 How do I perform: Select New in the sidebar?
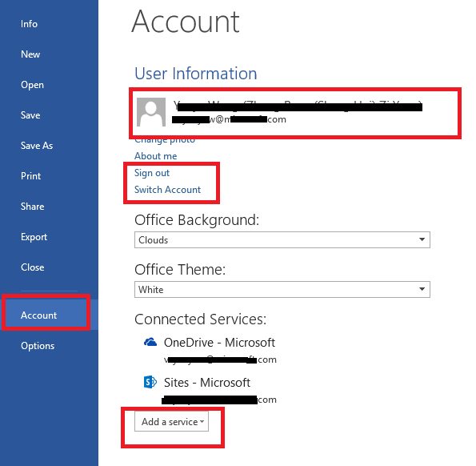click(x=30, y=54)
